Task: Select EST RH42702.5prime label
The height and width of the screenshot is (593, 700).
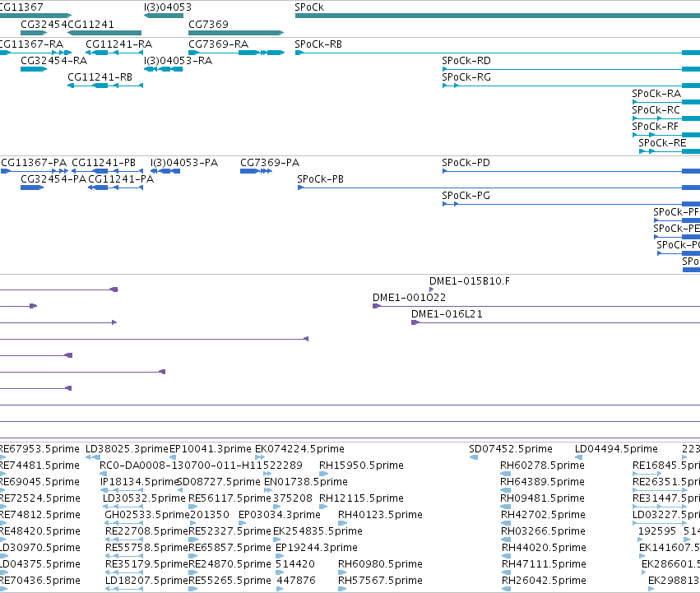Action: click(543, 516)
